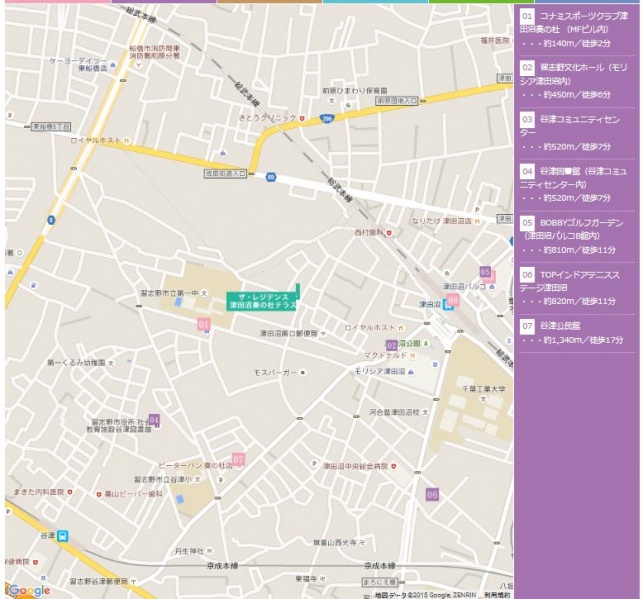Select list item 02 習志野文化ホール
643x599 pixels.
[x=575, y=80]
